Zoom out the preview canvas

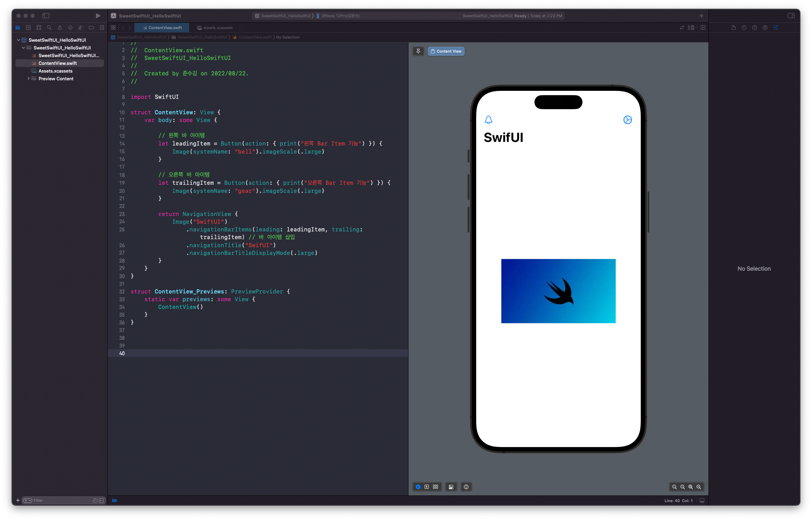[x=674, y=487]
